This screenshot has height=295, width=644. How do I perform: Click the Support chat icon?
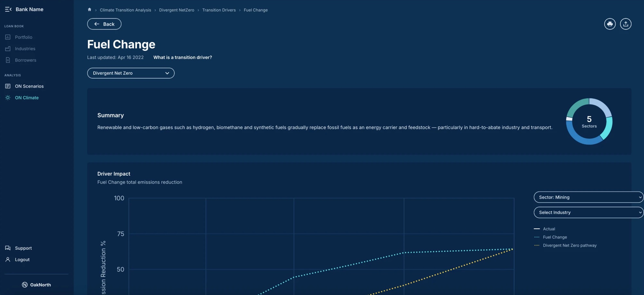8,248
